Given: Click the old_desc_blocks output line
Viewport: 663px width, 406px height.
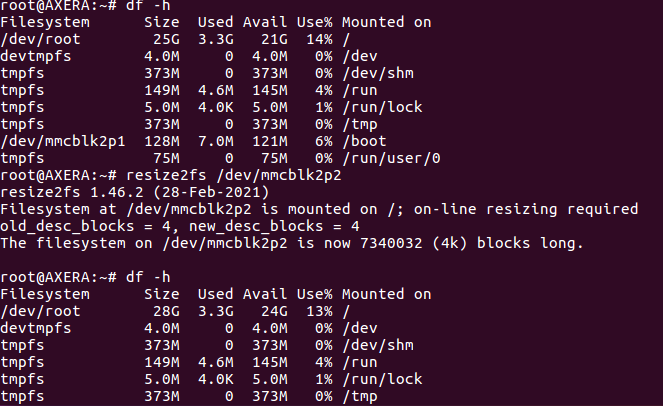Looking at the screenshot, I should pyautogui.click(x=180, y=226).
